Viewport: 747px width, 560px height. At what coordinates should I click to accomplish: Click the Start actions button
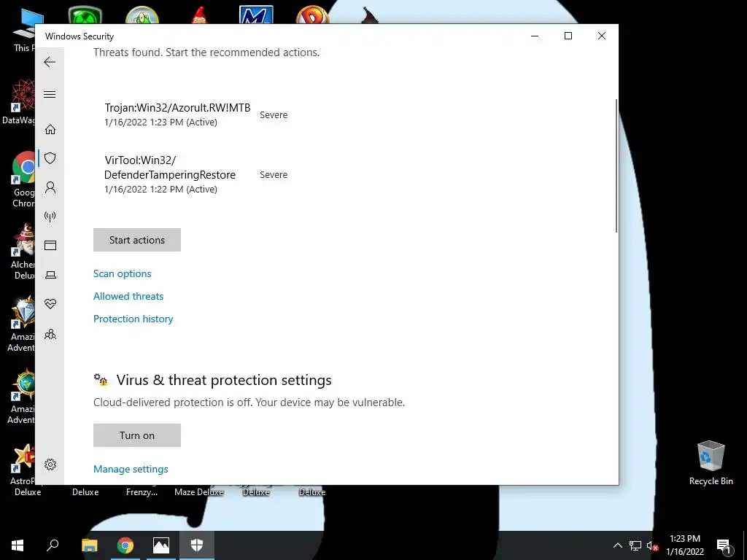click(136, 240)
